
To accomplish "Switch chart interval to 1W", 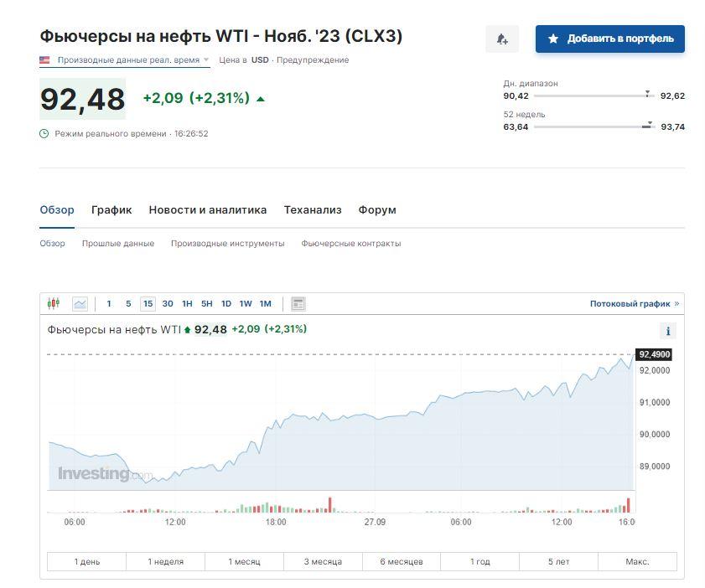I will tap(246, 303).
